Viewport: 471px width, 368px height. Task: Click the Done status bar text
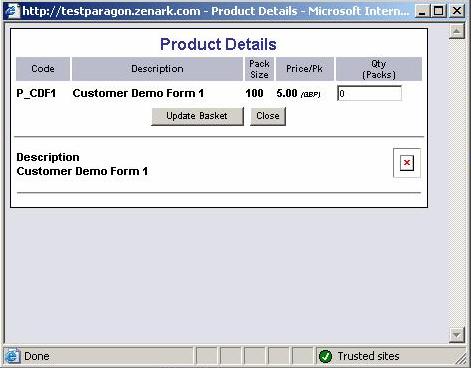[37, 356]
